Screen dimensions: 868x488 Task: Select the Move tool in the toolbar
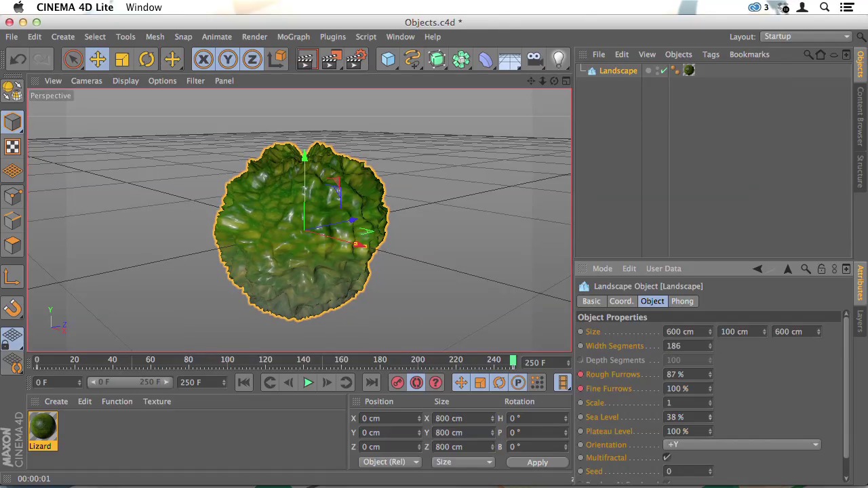pos(98,60)
